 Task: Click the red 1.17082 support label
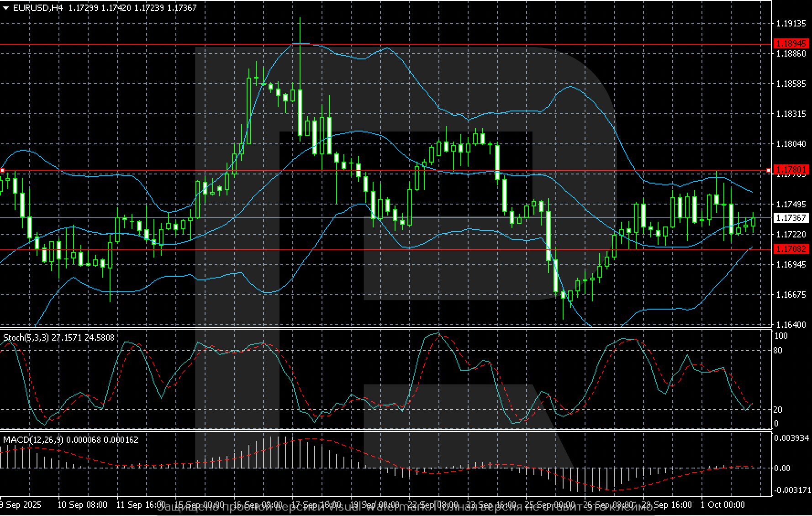tap(791, 249)
